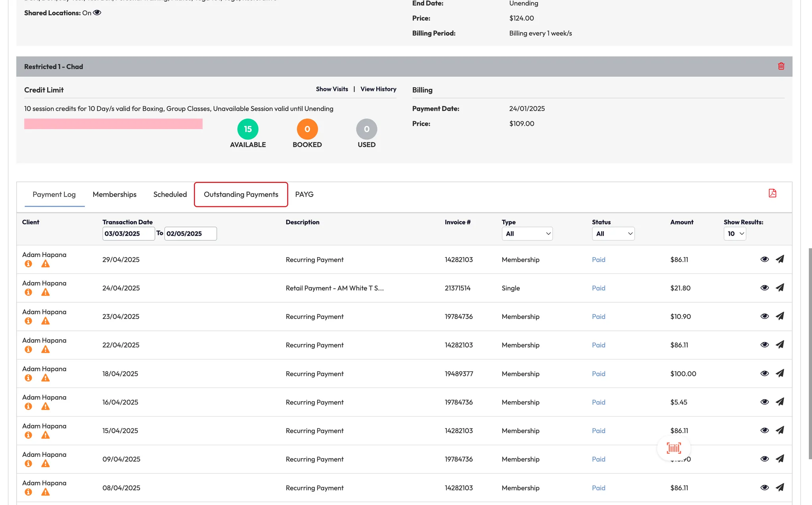812x505 pixels.
Task: Delete the Restricted 1 - Chad membership
Action: coord(781,66)
